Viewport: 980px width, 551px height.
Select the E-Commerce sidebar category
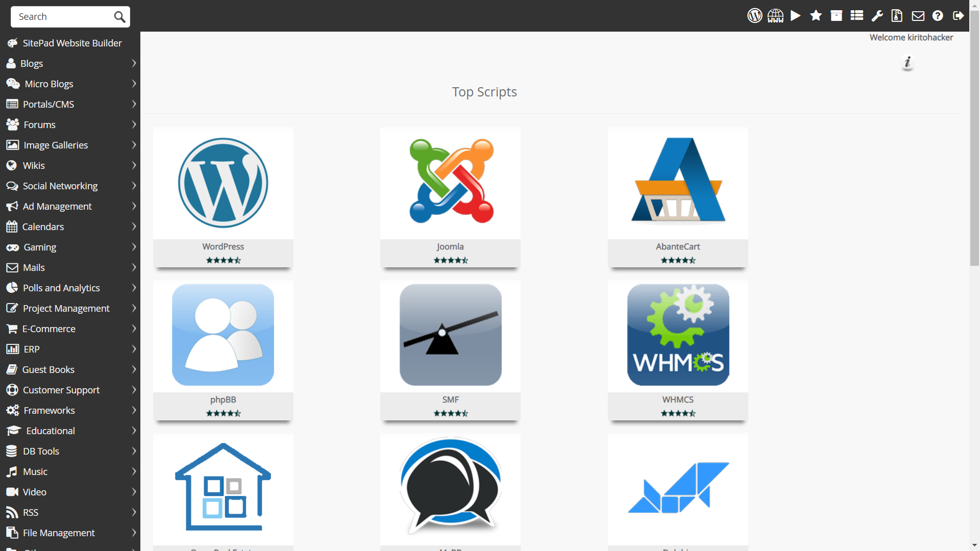point(70,329)
